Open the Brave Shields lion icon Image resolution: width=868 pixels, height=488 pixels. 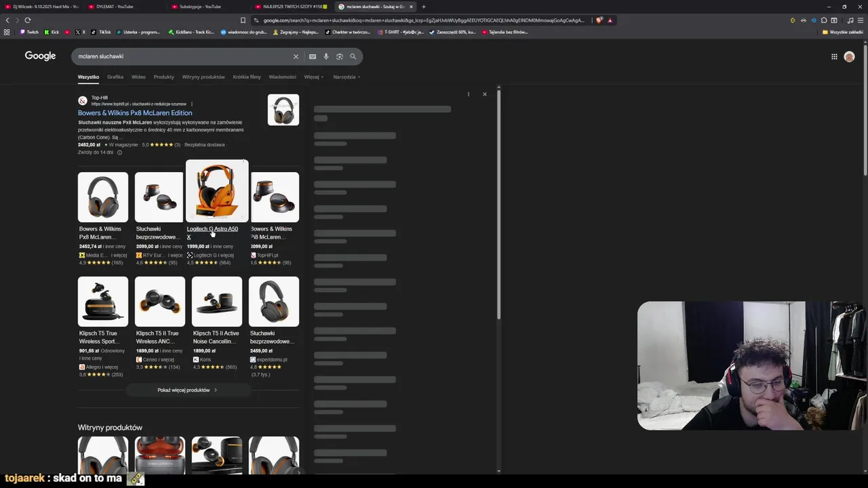pos(599,20)
